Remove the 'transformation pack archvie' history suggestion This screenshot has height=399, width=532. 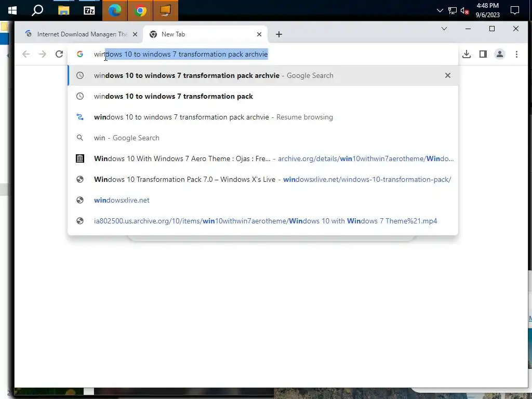click(447, 75)
